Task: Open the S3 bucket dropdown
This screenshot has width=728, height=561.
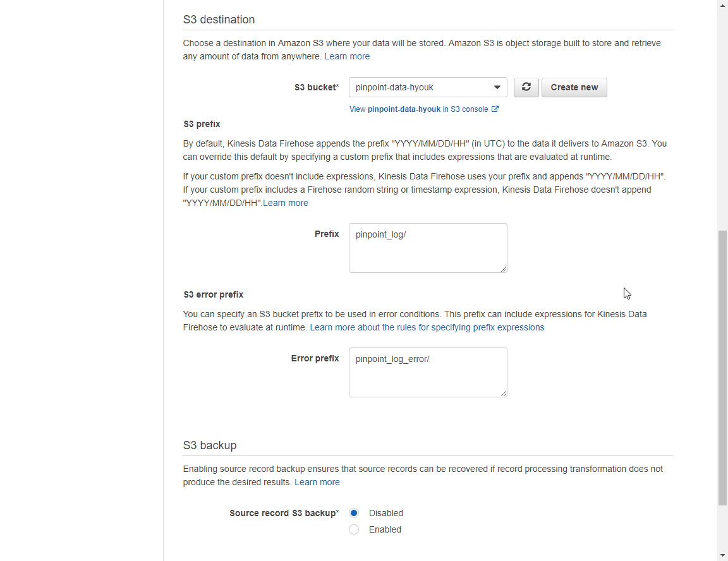Action: tap(428, 87)
